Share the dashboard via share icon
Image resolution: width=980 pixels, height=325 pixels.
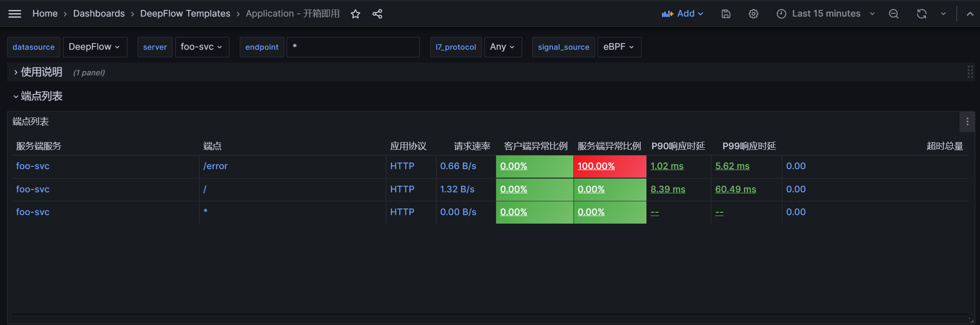(377, 14)
